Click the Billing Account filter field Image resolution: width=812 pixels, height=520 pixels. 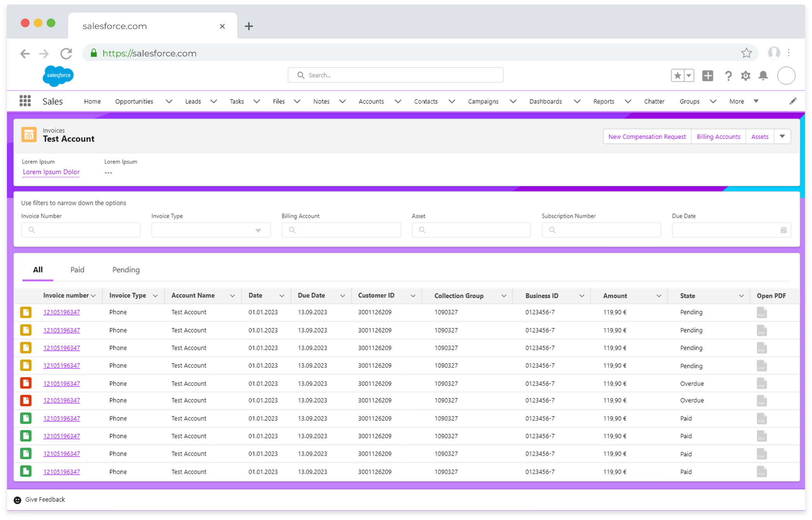pos(341,230)
